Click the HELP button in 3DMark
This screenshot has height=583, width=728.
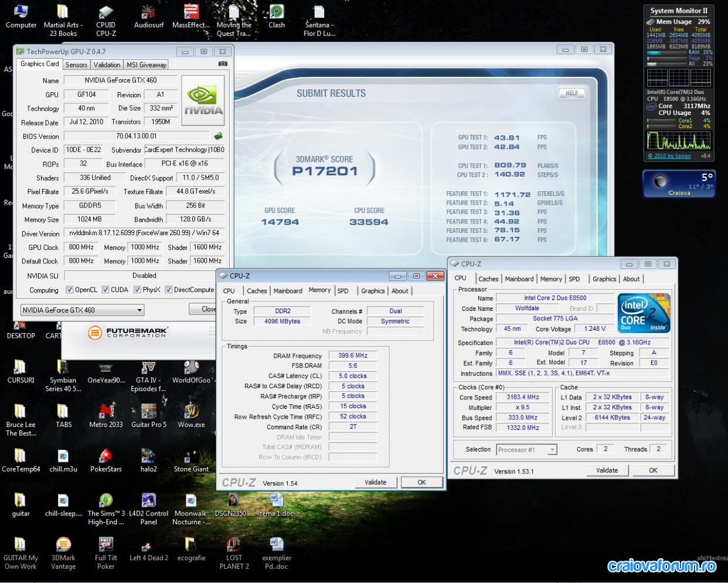(x=572, y=93)
